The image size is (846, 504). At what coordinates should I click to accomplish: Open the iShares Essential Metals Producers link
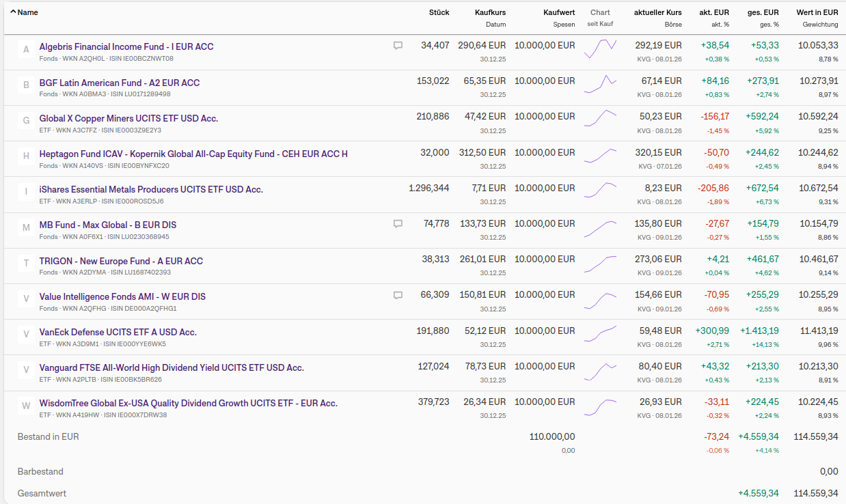pos(151,189)
